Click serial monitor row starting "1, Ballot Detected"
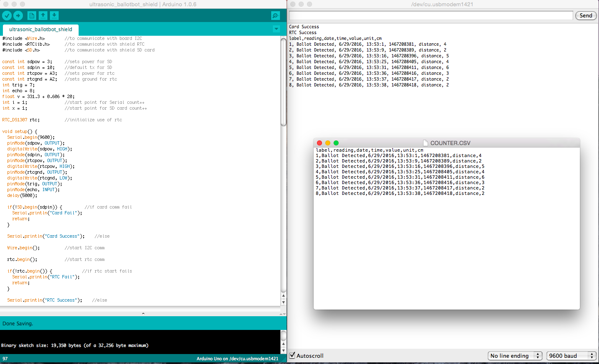The width and height of the screenshot is (599, 364). (x=368, y=44)
